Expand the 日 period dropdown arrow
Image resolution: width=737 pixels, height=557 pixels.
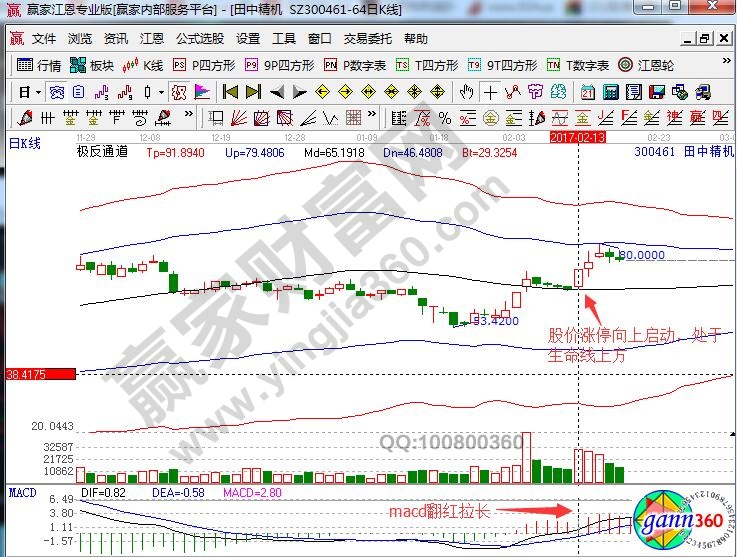pos(38,91)
